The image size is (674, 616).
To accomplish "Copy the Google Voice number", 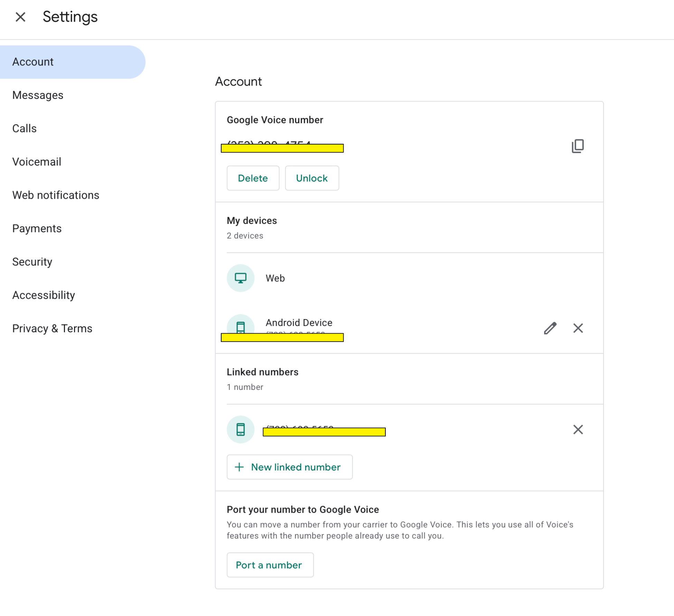I will pyautogui.click(x=577, y=146).
